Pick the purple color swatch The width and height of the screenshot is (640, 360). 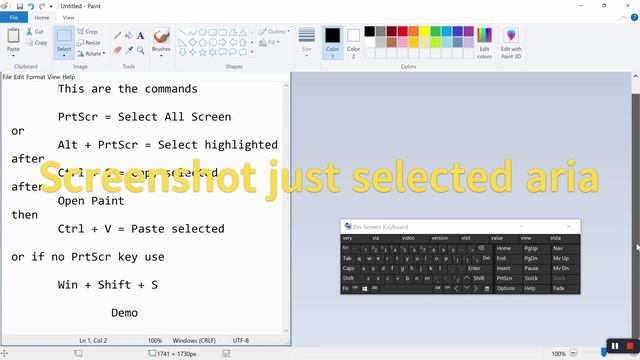click(x=469, y=31)
